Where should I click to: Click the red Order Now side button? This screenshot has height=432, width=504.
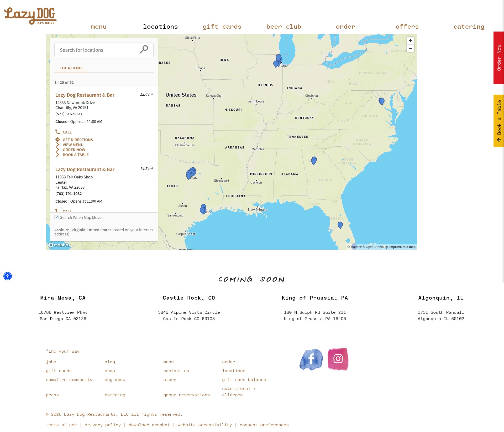pyautogui.click(x=499, y=58)
